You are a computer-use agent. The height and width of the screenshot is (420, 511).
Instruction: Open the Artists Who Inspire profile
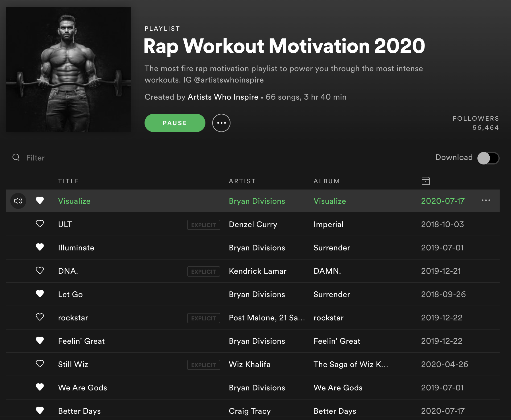223,97
